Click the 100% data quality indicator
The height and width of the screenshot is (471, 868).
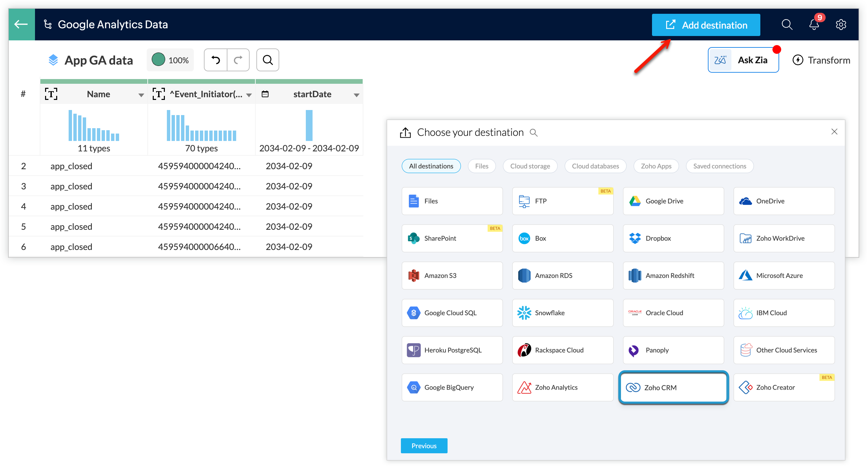tap(170, 60)
